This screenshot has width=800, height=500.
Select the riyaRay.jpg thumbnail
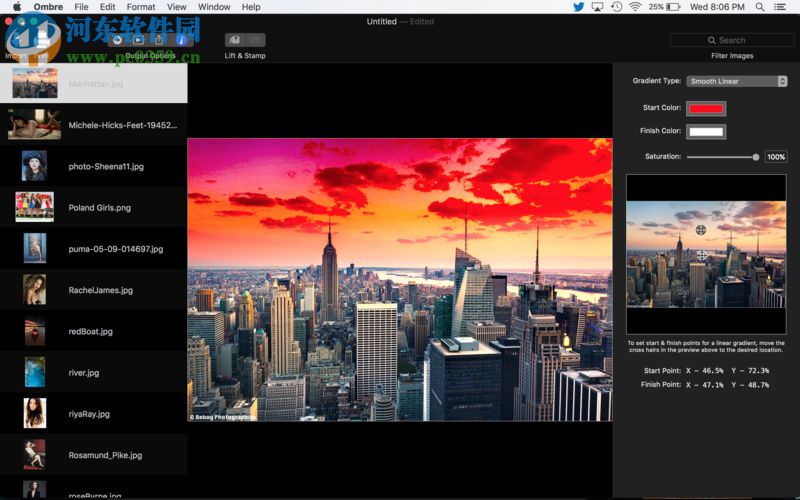(x=35, y=413)
